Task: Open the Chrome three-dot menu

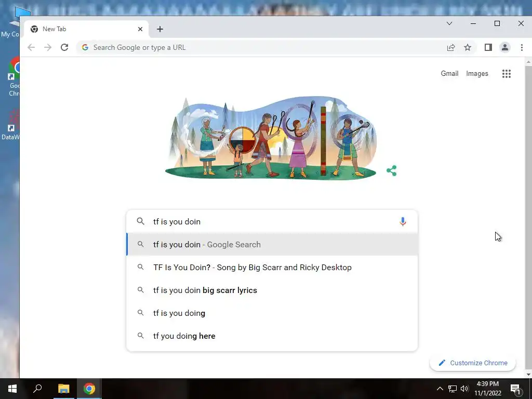Action: click(x=522, y=47)
